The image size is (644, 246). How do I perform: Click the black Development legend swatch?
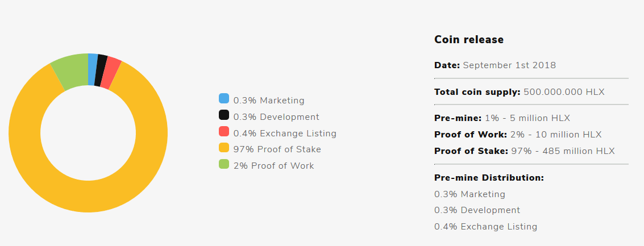[x=224, y=115]
